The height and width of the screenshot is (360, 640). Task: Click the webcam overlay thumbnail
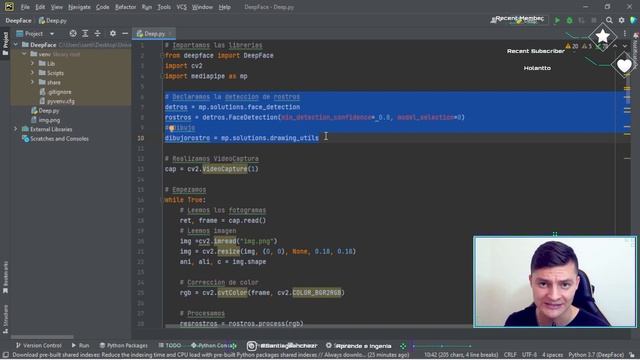point(555,282)
